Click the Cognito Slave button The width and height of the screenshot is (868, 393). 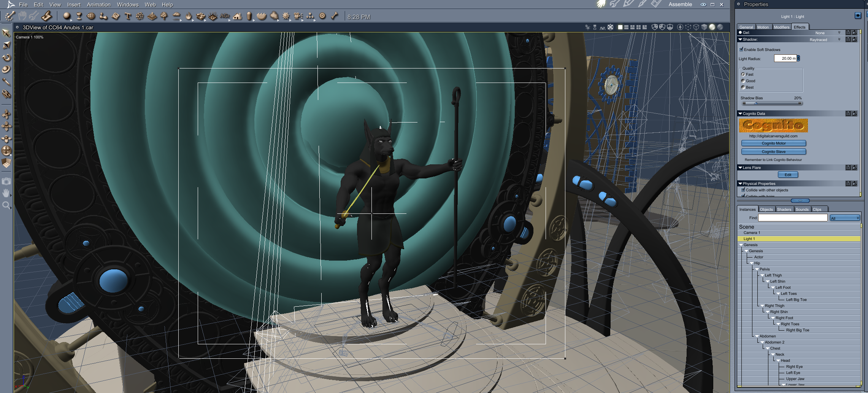tap(773, 152)
